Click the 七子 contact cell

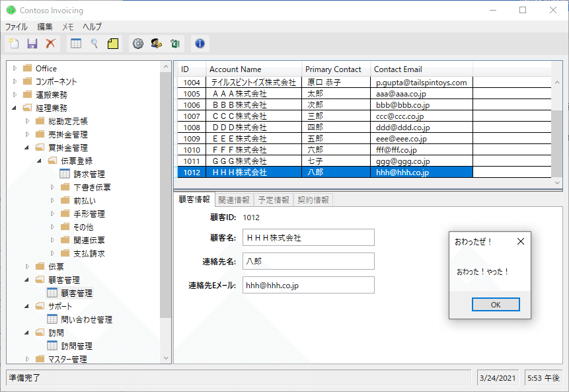click(336, 161)
